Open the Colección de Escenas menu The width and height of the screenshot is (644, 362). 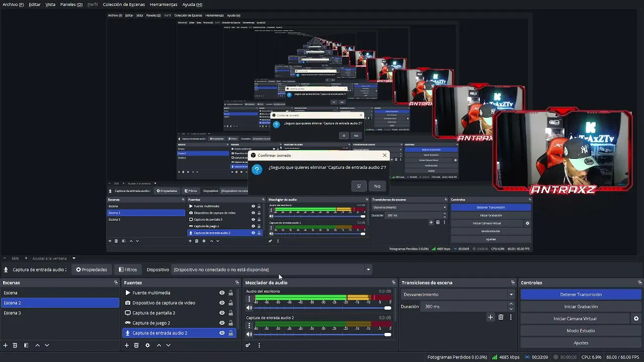(x=124, y=5)
